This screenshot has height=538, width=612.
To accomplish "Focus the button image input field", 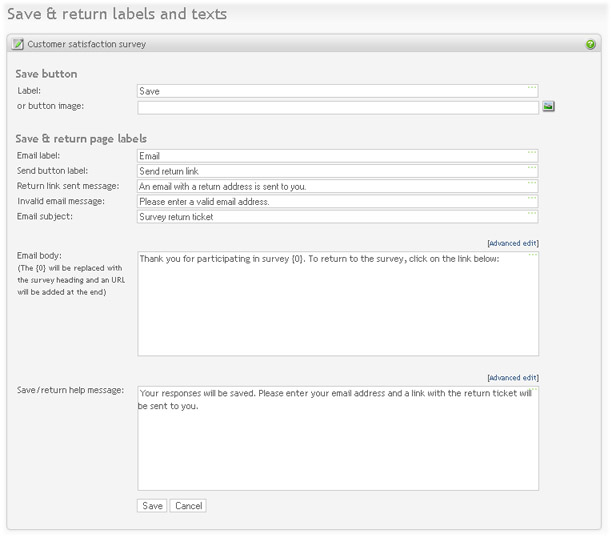I will click(x=338, y=108).
